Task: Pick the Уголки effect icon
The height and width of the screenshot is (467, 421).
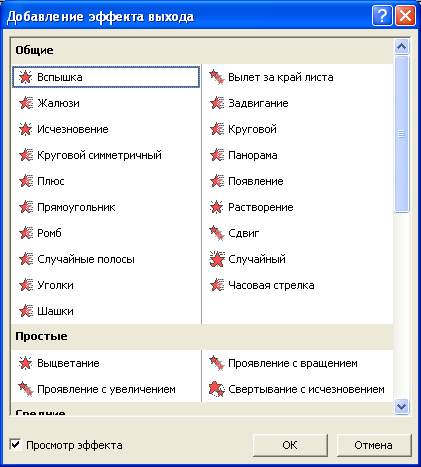Action: point(26,285)
